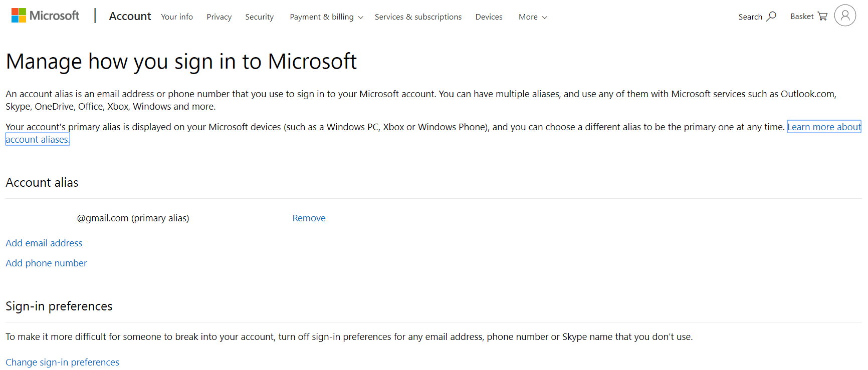Click the '@gmail.com (primary alias)' text
The width and height of the screenshot is (868, 370).
click(x=133, y=218)
